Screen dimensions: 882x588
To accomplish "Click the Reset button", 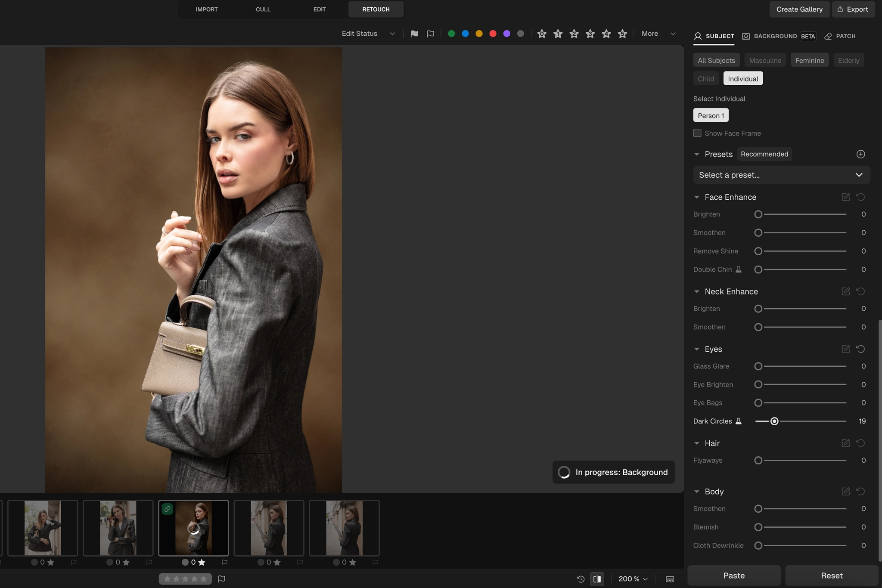I will (831, 576).
